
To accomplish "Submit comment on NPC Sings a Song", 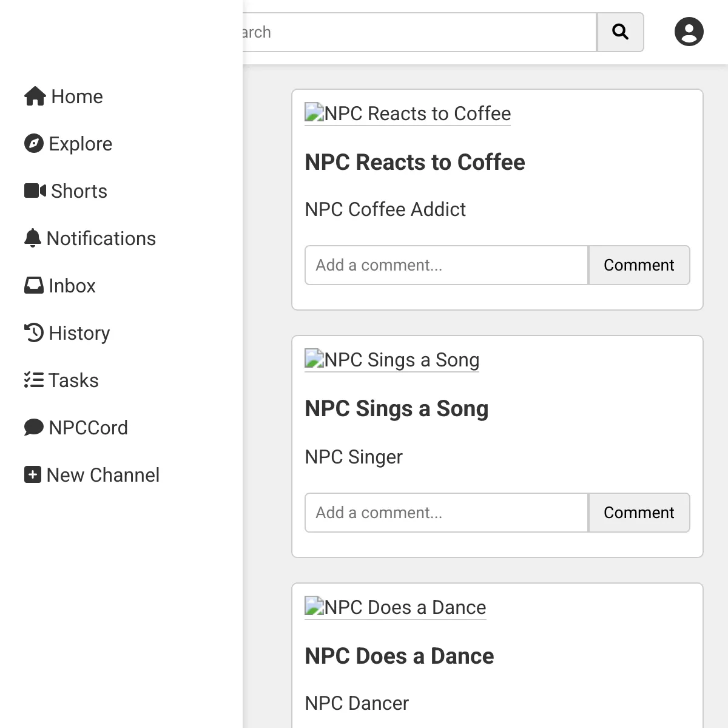I will (639, 513).
